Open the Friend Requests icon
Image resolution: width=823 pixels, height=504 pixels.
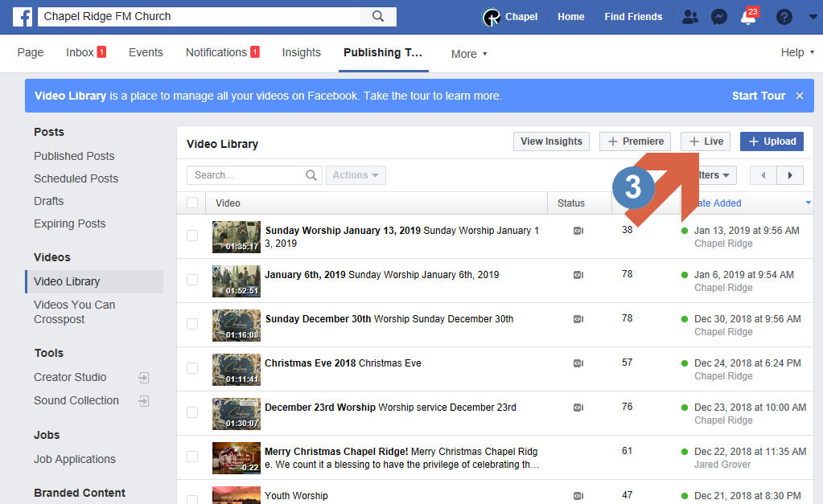[x=690, y=17]
